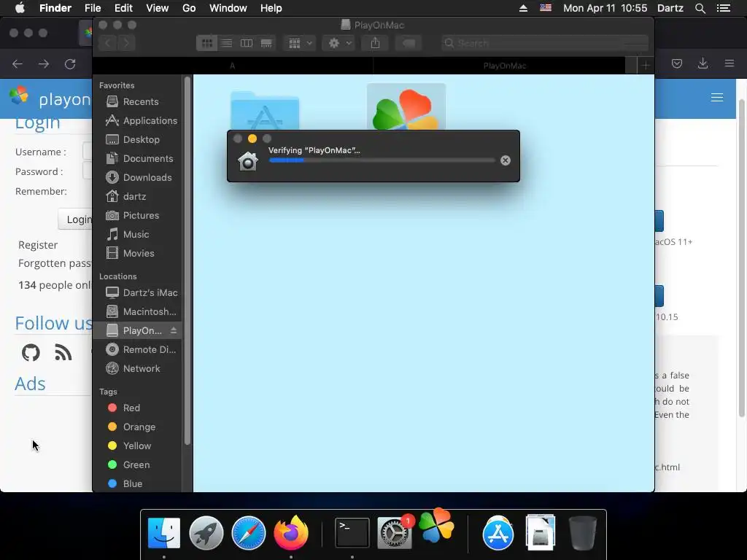Filter by Orange tag
The width and height of the screenshot is (747, 560).
pyautogui.click(x=137, y=427)
